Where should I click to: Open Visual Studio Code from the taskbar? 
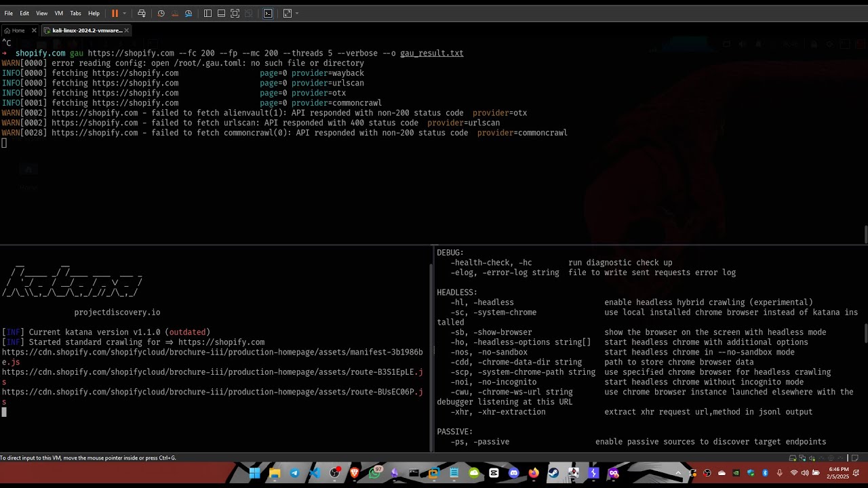(315, 473)
